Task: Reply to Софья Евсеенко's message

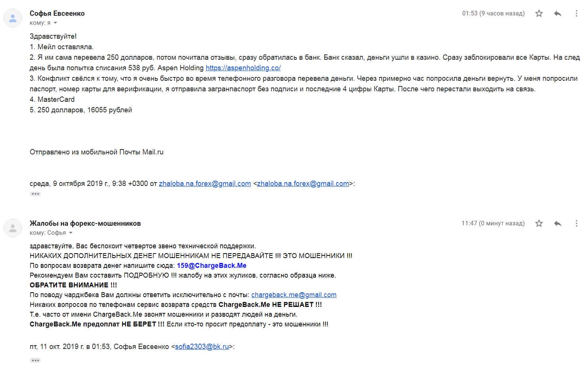Action: tap(558, 14)
